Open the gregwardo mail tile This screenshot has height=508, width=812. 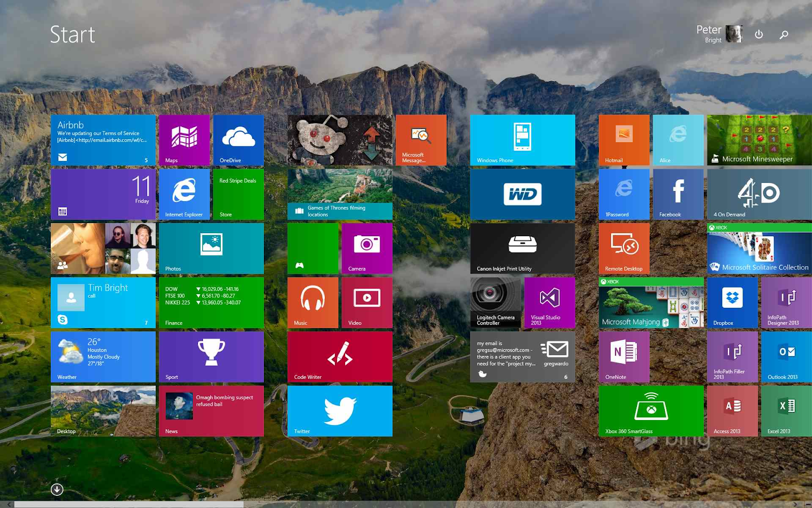click(523, 357)
